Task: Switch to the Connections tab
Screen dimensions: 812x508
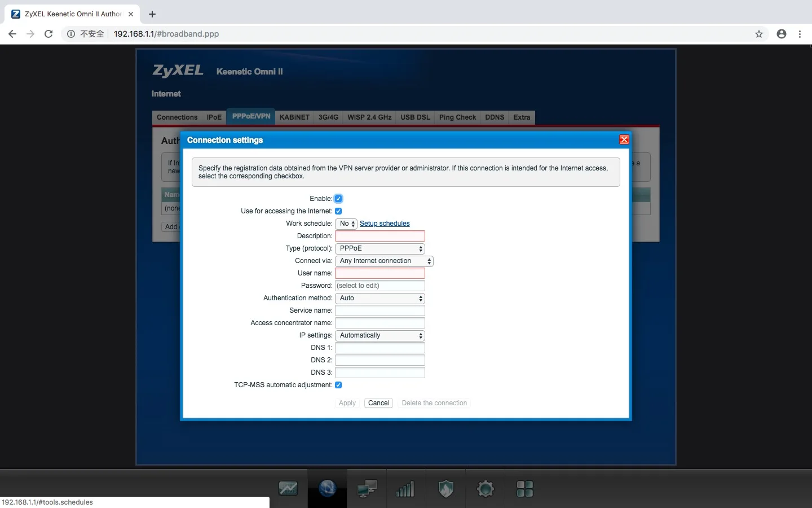Action: point(177,117)
